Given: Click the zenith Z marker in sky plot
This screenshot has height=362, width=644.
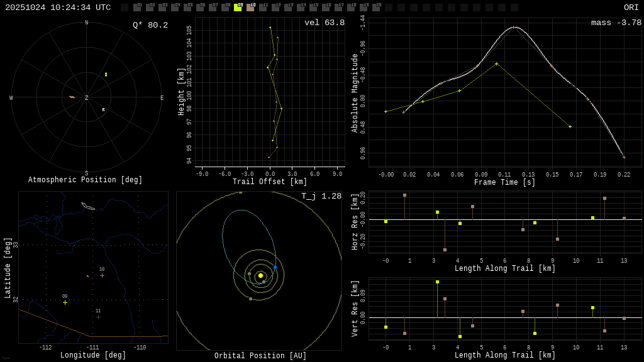Looking at the screenshot, I should coord(87,98).
